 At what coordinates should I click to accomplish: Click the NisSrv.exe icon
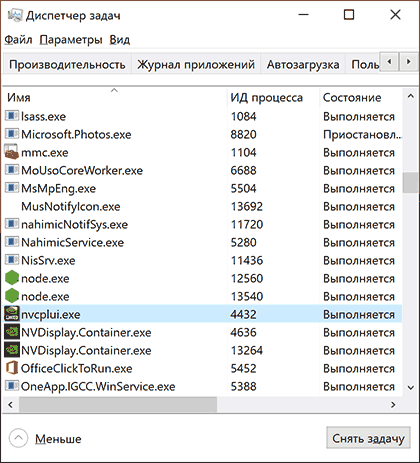(x=12, y=260)
